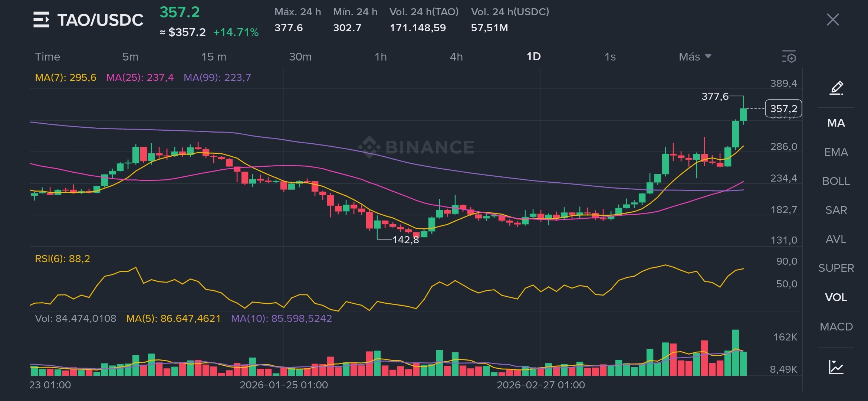Click the MA(7) legend label
The height and width of the screenshot is (401, 868).
click(65, 78)
